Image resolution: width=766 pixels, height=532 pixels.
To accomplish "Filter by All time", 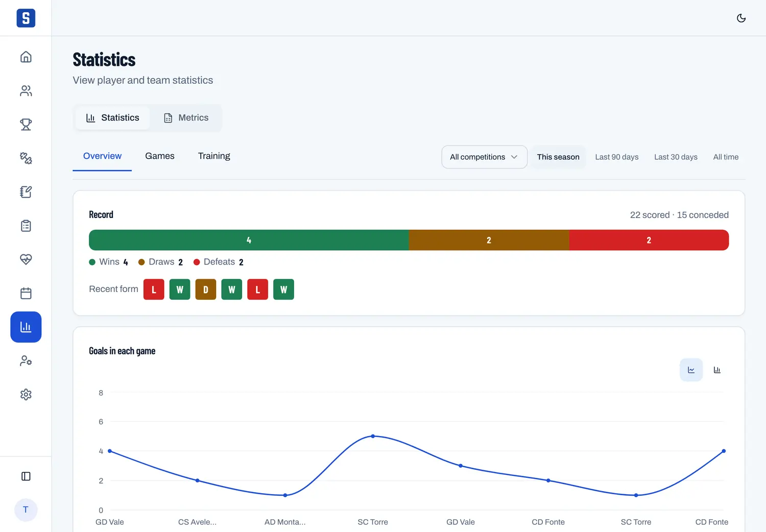I will (x=726, y=157).
